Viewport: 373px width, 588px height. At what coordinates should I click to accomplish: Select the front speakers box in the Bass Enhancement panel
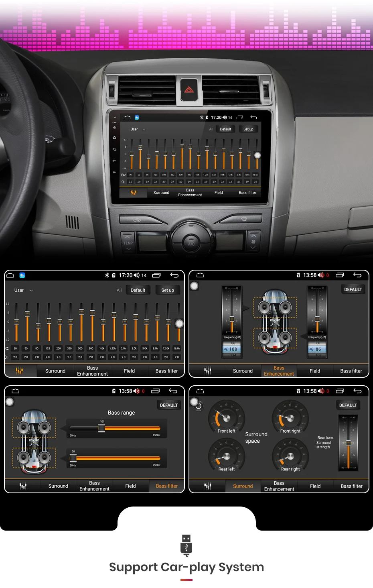tap(275, 307)
